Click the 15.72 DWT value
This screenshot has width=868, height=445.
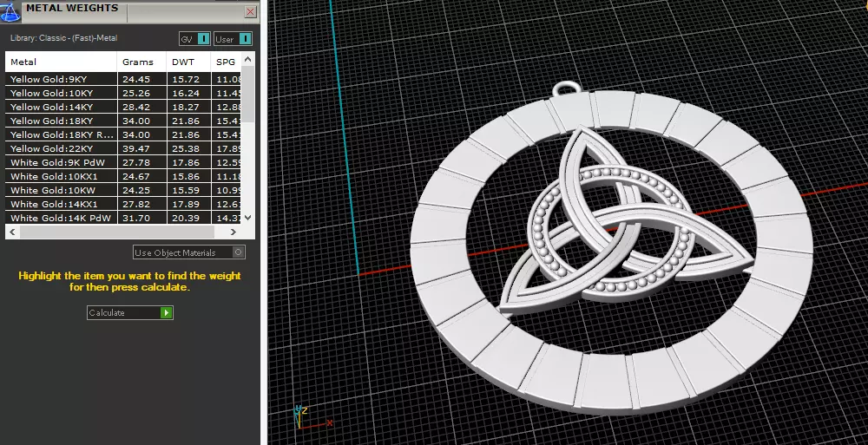click(x=186, y=79)
